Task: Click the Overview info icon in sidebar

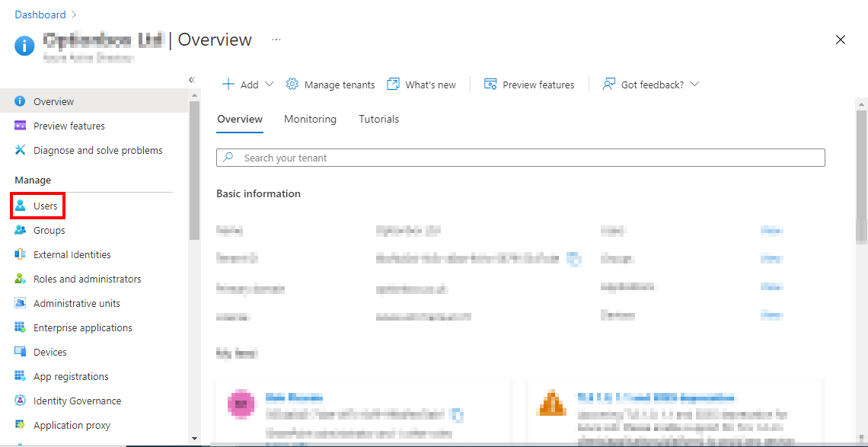Action: point(20,101)
